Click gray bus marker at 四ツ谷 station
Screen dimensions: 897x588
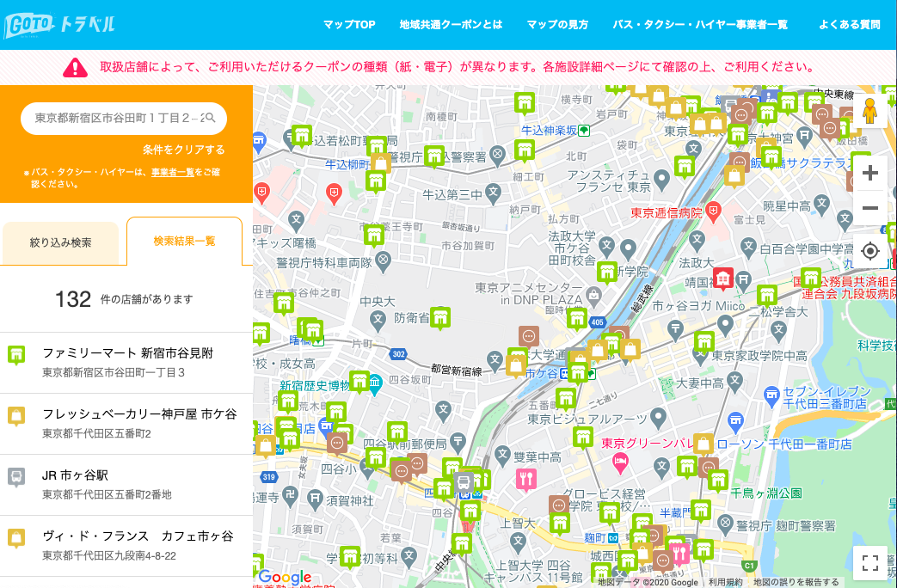tap(464, 483)
